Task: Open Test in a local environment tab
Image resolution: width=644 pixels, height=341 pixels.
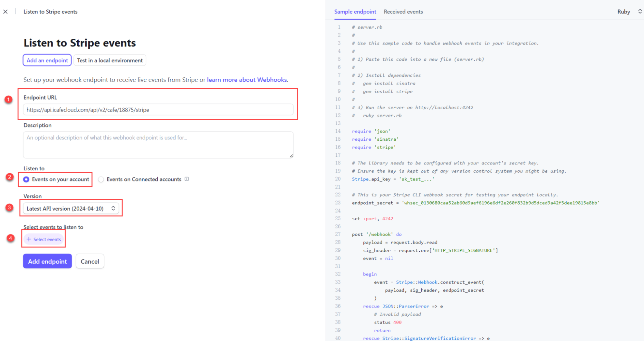Action: [x=110, y=60]
